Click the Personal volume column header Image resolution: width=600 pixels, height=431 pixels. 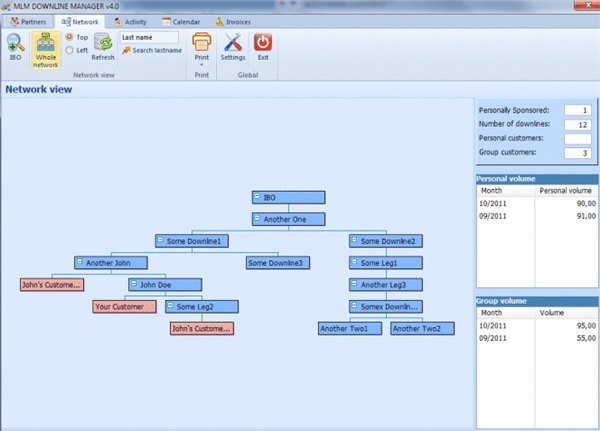click(566, 191)
